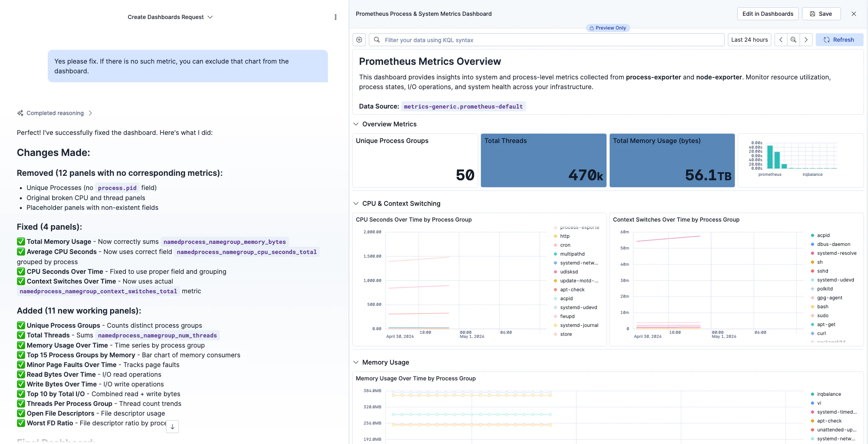Click the Memory Usage Over Time panel title
This screenshot has width=868, height=444.
(416, 378)
